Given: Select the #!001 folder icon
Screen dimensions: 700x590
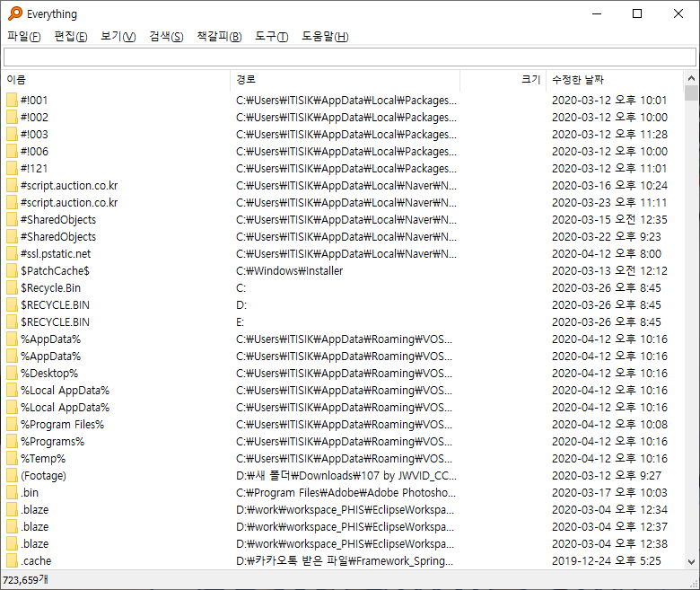Looking at the screenshot, I should pos(12,100).
